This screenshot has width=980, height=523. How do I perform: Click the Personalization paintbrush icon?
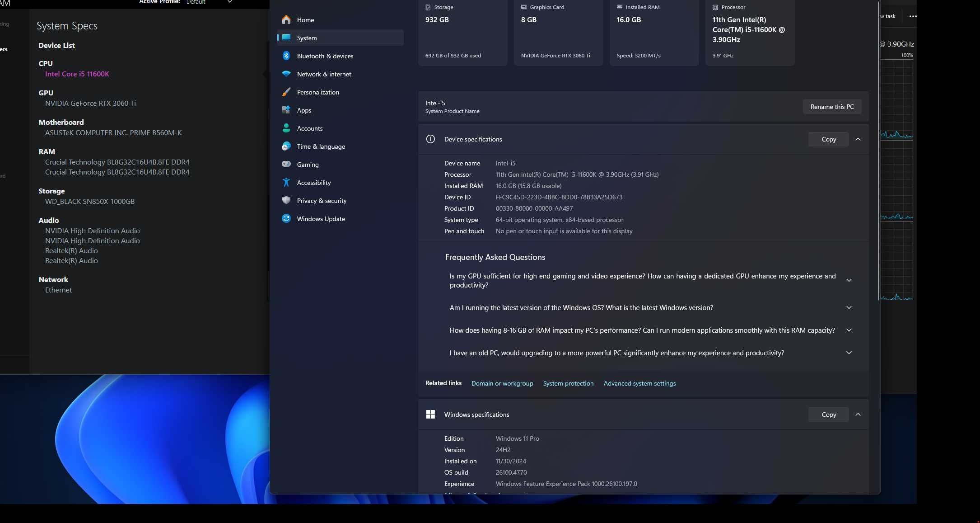pyautogui.click(x=286, y=92)
